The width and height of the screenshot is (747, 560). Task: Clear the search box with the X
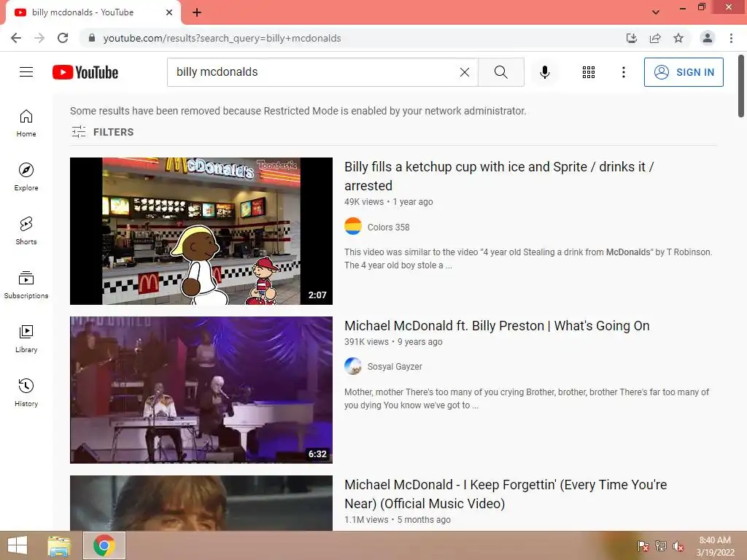(x=465, y=72)
